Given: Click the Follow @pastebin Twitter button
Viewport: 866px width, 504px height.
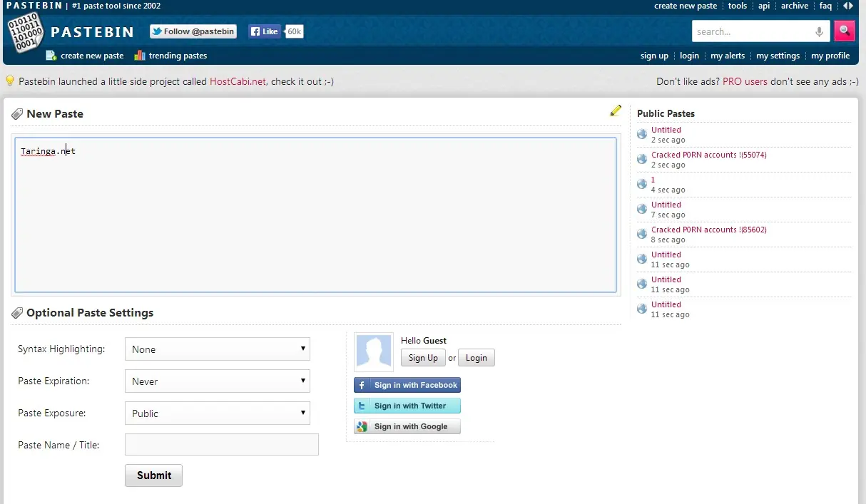Looking at the screenshot, I should [193, 31].
